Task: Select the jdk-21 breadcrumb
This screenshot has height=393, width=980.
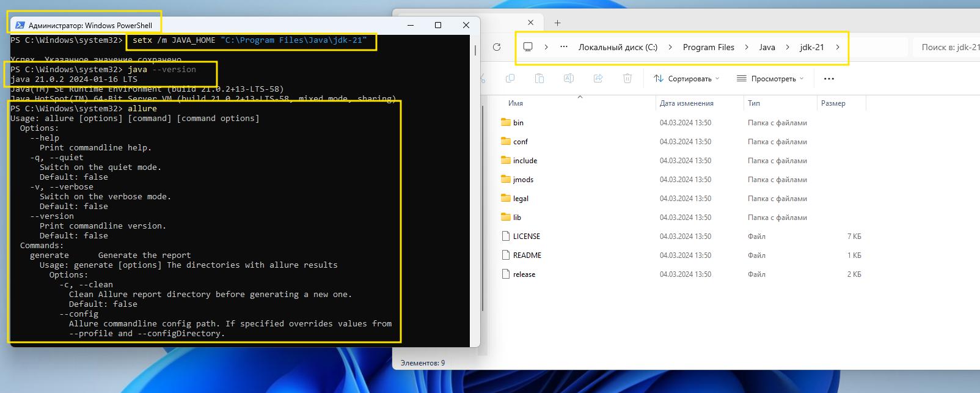Action: 812,47
